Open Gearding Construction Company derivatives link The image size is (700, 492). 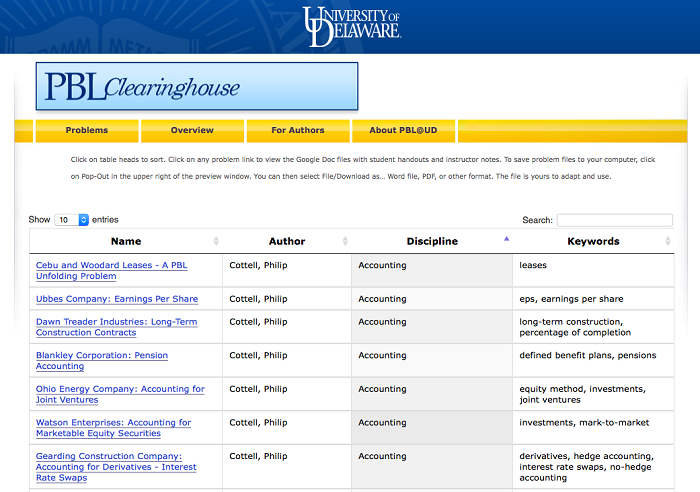[116, 467]
